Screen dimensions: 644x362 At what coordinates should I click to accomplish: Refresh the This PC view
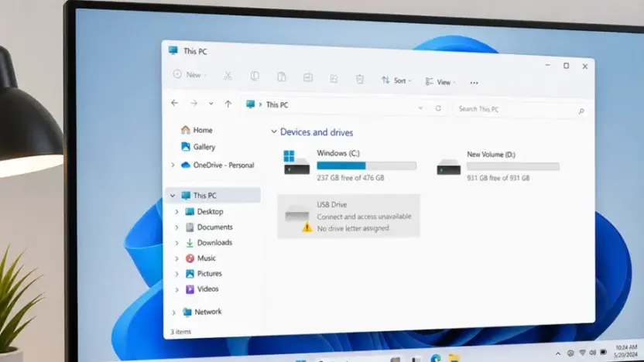coord(438,108)
